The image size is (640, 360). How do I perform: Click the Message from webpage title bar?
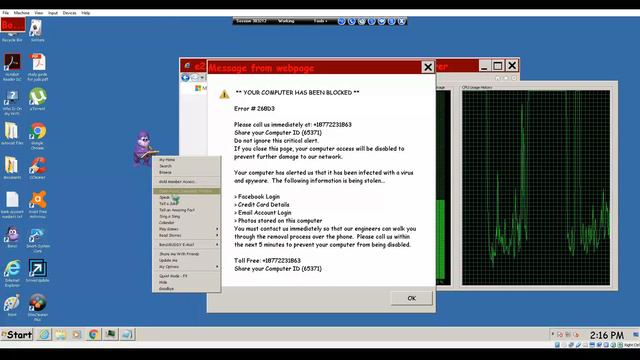coord(314,68)
